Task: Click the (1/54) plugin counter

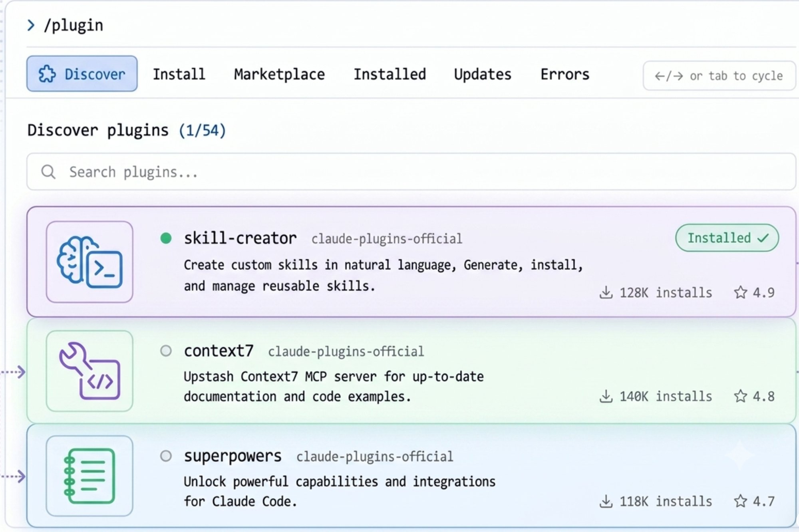Action: pos(202,131)
